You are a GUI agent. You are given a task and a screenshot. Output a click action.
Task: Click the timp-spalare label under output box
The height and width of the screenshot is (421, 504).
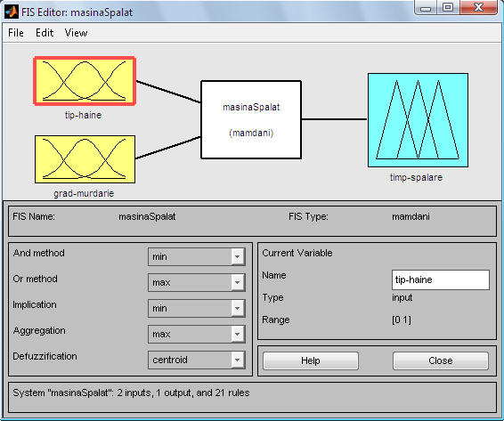pyautogui.click(x=416, y=177)
